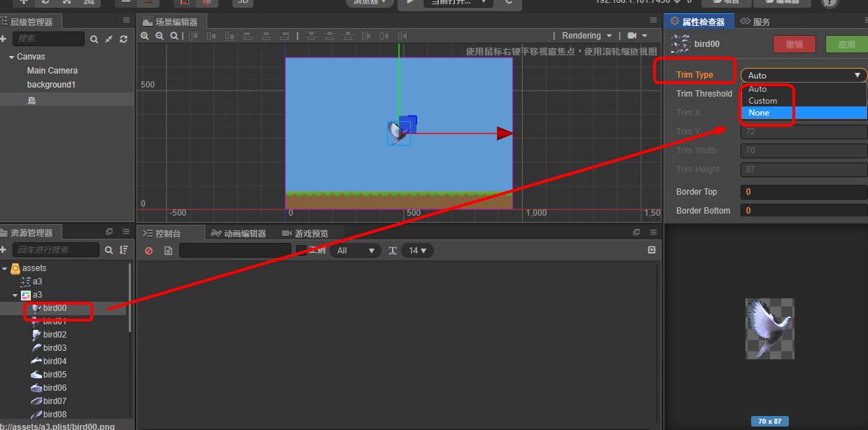Switch to the 动画编辑器 tab
The image size is (868, 430).
tap(239, 233)
